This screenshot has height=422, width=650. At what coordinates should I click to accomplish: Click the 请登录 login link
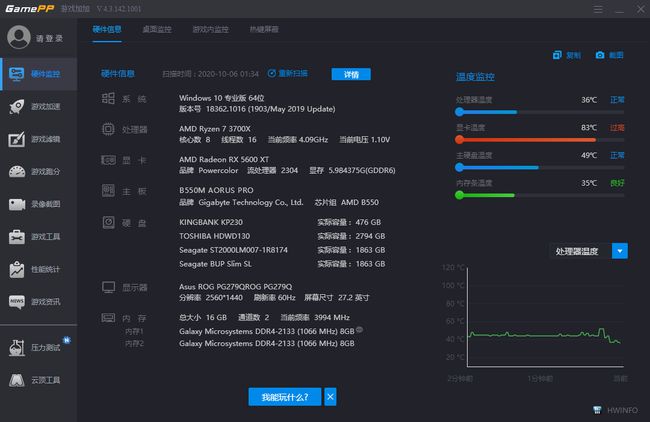coord(49,39)
